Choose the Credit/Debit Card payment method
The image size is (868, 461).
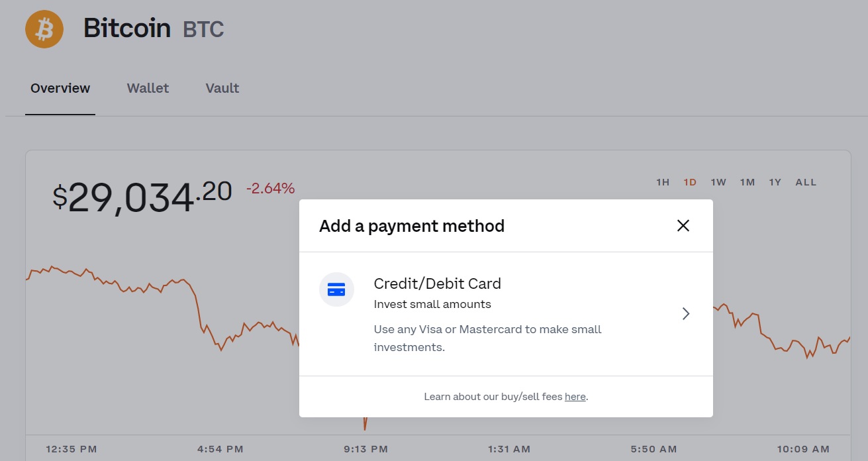[506, 314]
